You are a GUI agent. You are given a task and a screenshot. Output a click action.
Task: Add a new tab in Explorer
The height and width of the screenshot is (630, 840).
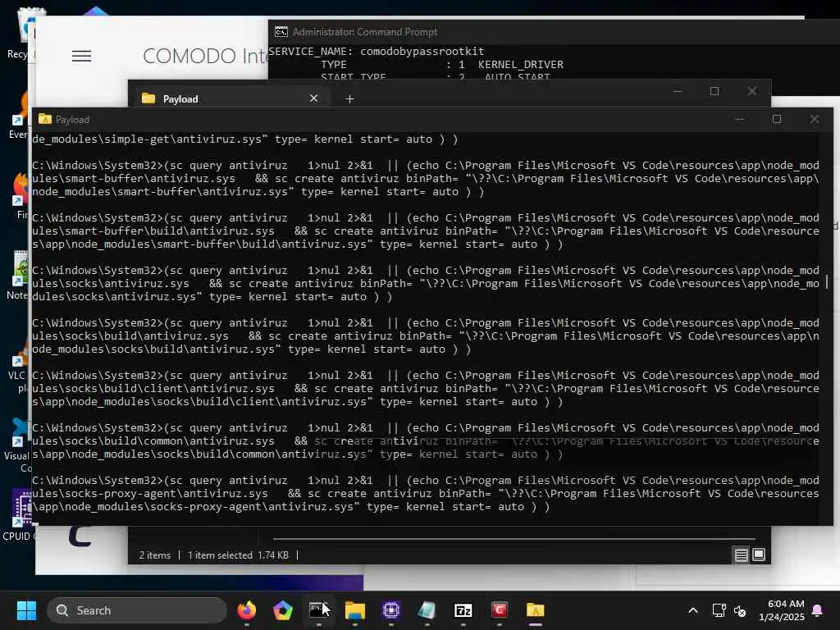[349, 98]
